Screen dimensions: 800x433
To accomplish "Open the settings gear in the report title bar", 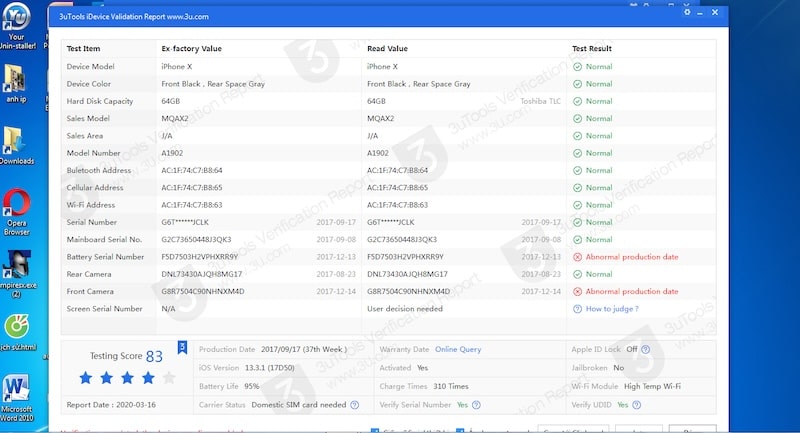I will [687, 12].
